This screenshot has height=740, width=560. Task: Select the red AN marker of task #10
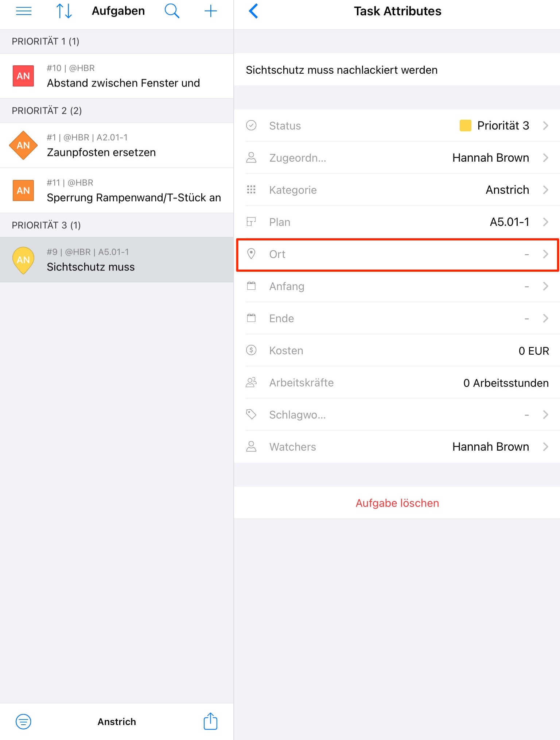tap(23, 76)
